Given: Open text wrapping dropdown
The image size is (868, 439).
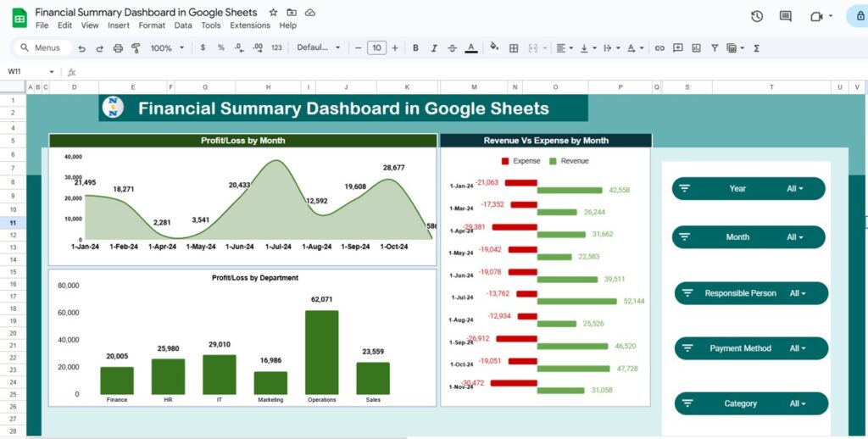Looking at the screenshot, I should (x=611, y=48).
